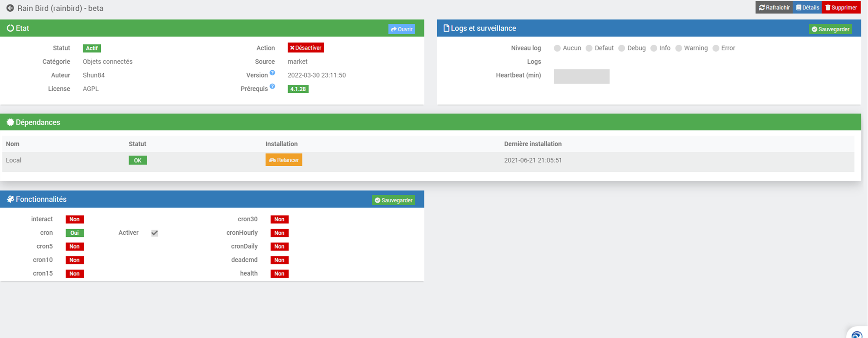The width and height of the screenshot is (868, 338).
Task: Click the market source value
Action: tap(298, 62)
